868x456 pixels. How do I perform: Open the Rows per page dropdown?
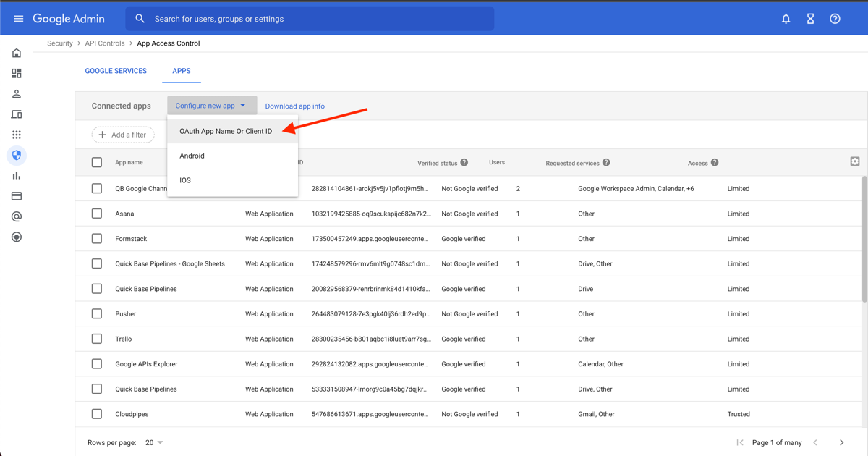click(x=154, y=442)
